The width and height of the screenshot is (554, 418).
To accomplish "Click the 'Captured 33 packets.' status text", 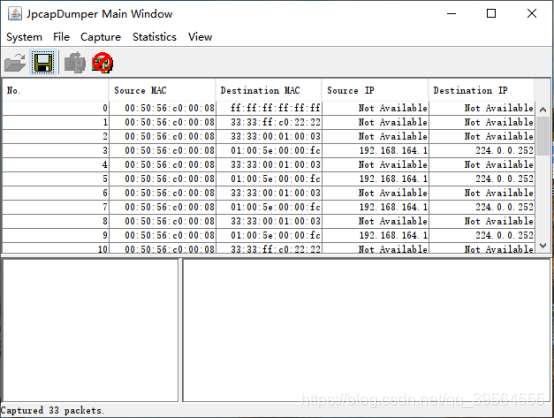I will coord(52,411).
